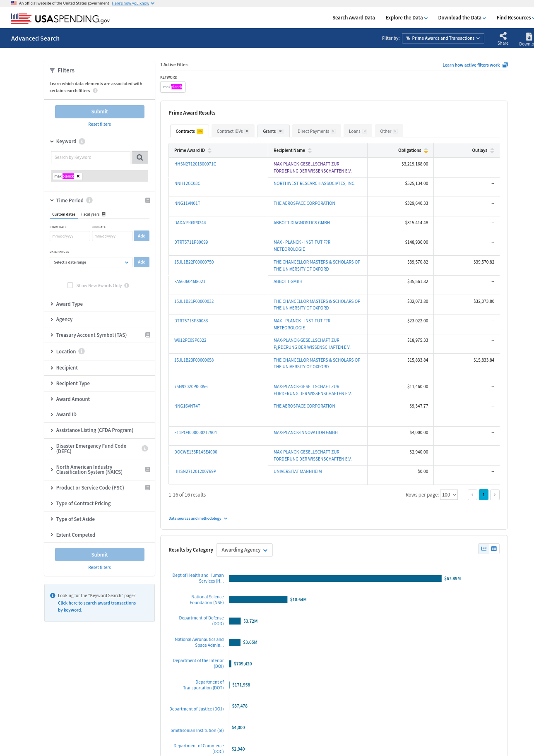Open info icon beside search filters text
The width and height of the screenshot is (534, 756).
point(95,91)
